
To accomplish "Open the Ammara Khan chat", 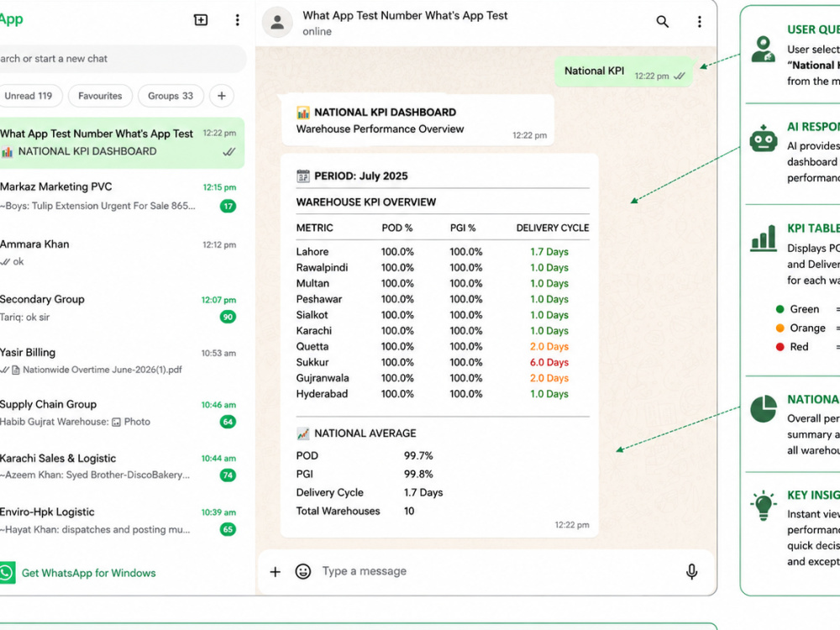I will (x=120, y=253).
